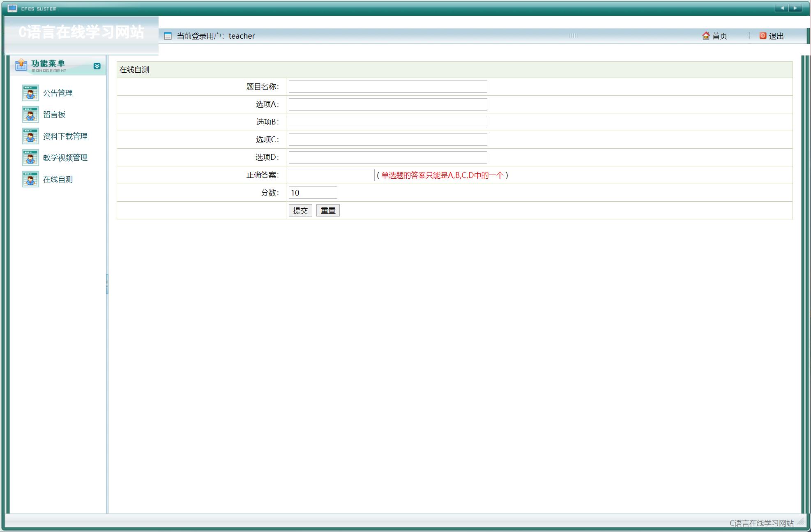Open the 公告管理 menu entry

[x=58, y=93]
